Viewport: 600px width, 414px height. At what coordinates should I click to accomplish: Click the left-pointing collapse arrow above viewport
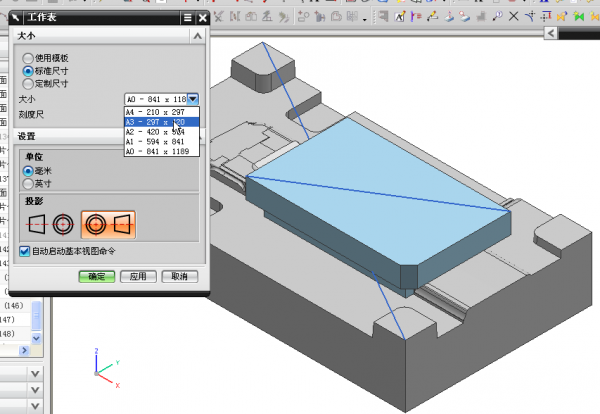(551, 33)
